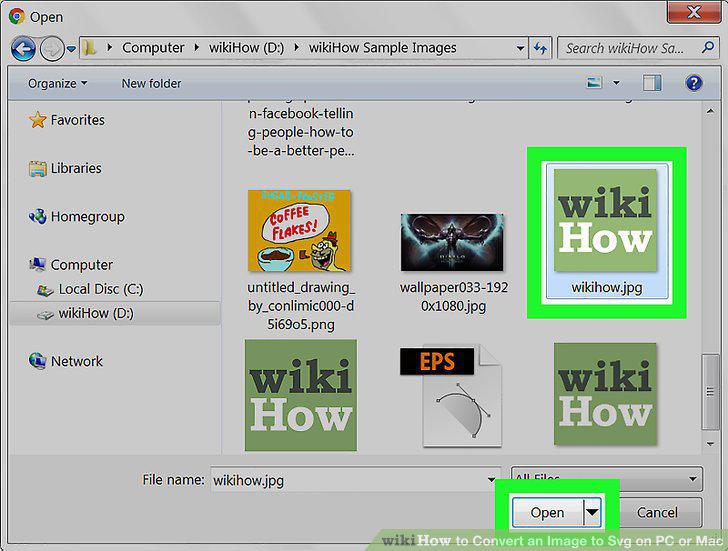This screenshot has height=551, width=728.
Task: Select the EPS file icon
Action: 452,397
